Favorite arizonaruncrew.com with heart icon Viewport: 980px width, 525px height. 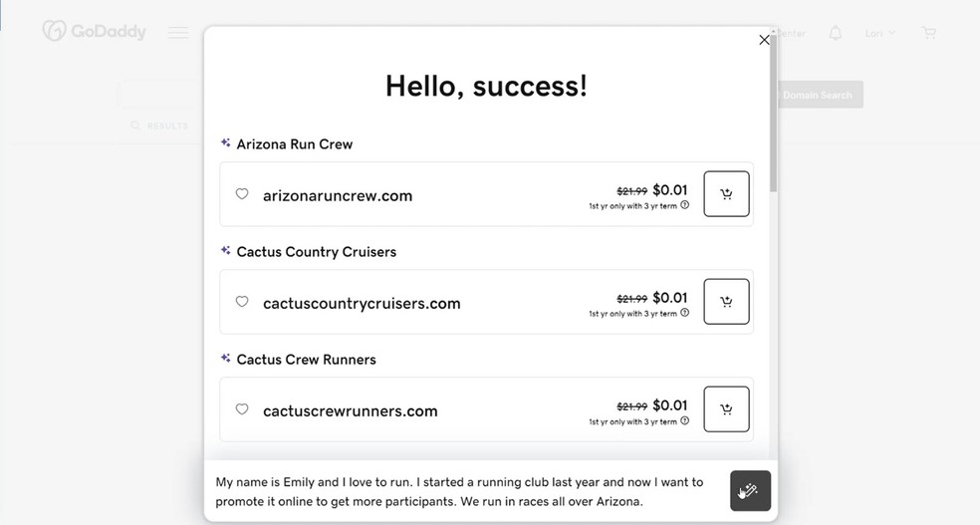[x=242, y=194]
